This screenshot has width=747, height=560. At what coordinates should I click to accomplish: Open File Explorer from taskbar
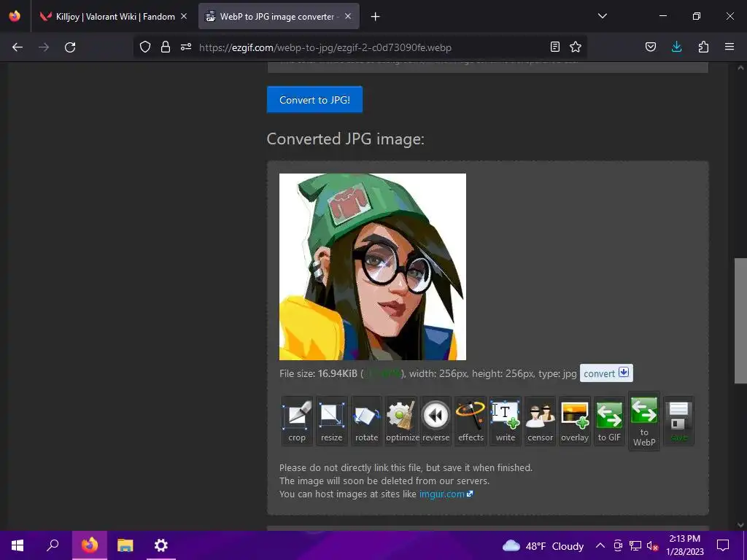pyautogui.click(x=125, y=545)
